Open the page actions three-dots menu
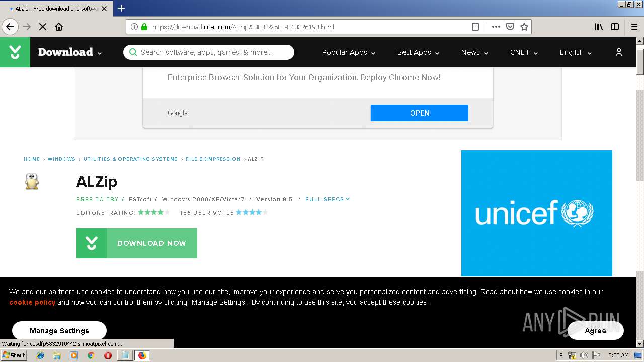 496,27
